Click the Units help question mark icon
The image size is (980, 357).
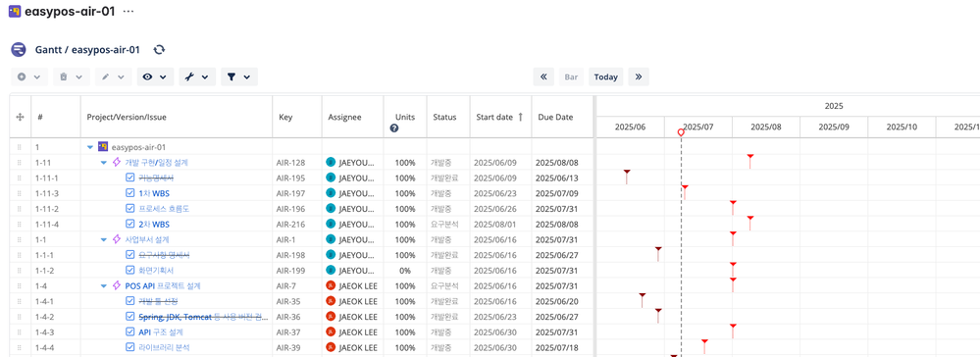coord(394,128)
